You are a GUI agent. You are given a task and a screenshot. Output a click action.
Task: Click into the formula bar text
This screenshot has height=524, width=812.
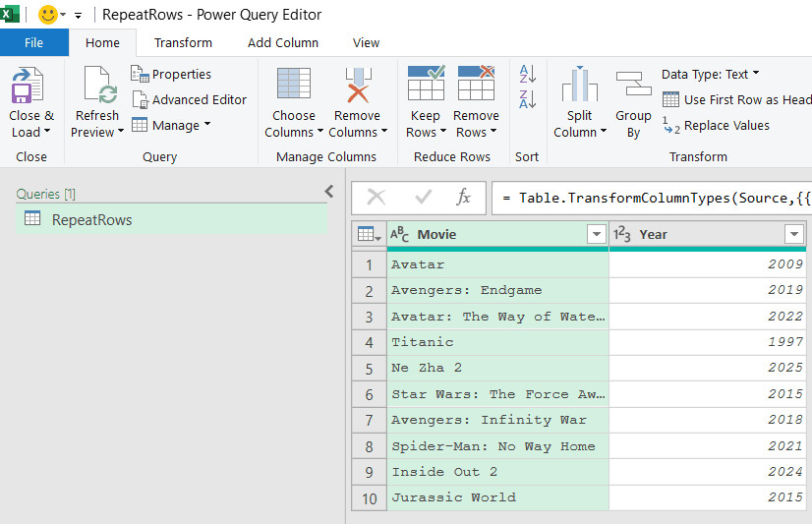click(x=649, y=198)
